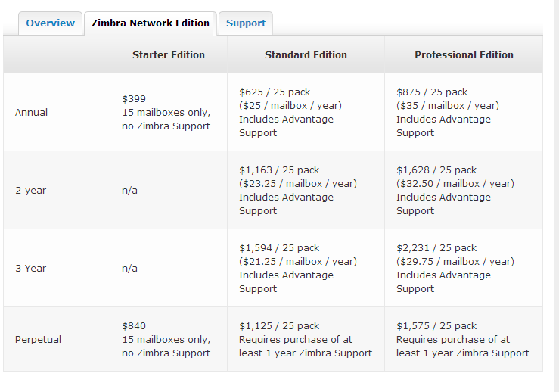Screen dimensions: 559x392
Task: Click the Professional Edition column header
Action: [464, 55]
